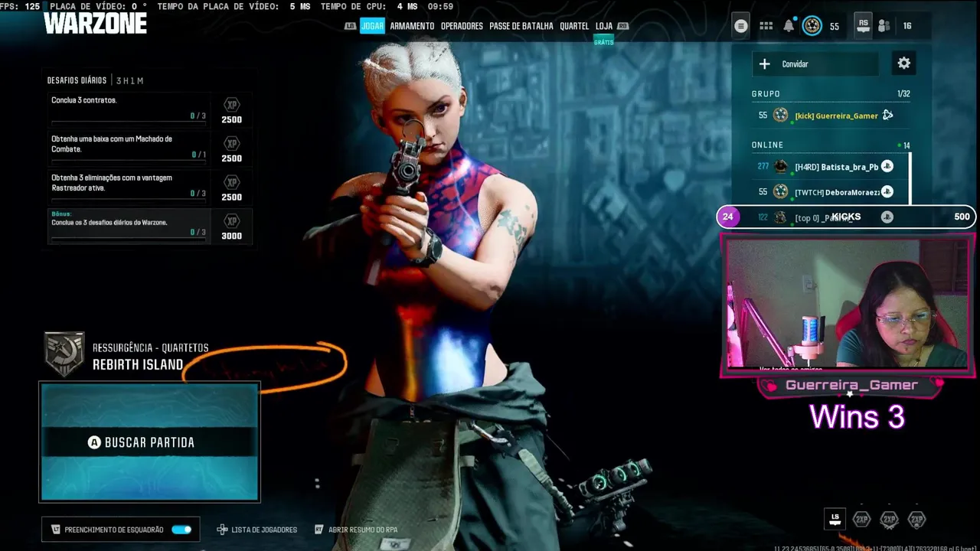Click the player rank emblem next to 55
The height and width of the screenshot is (551, 980).
coord(812,26)
